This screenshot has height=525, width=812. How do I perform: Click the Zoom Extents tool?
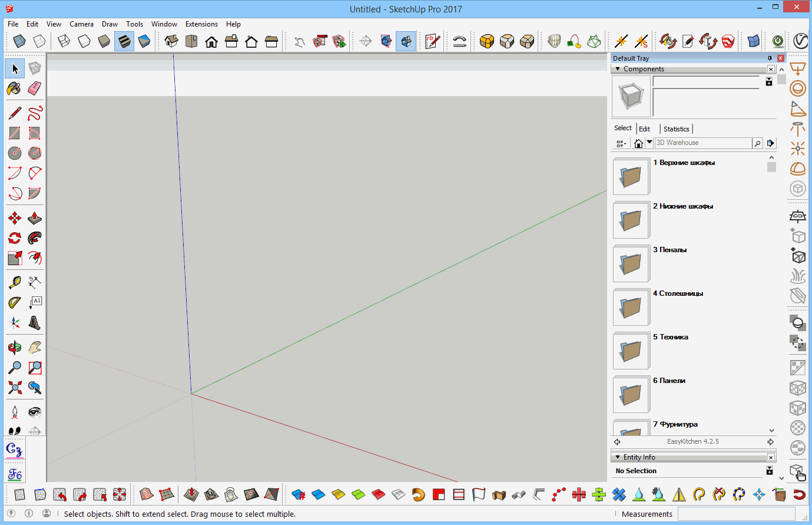point(15,388)
